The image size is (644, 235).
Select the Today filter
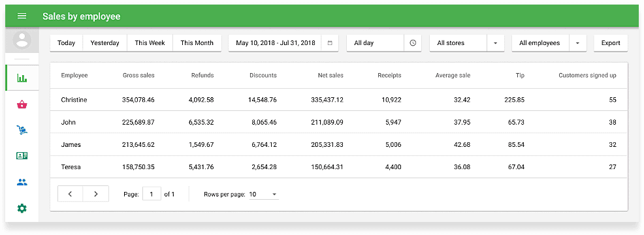[66, 42]
